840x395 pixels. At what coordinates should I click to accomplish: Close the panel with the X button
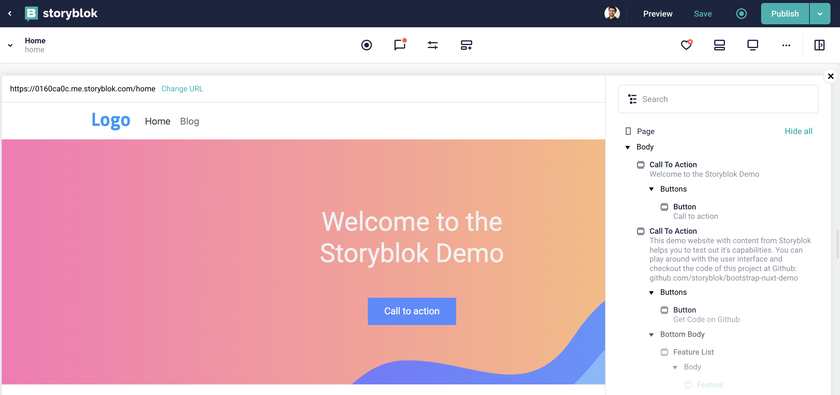(x=830, y=76)
